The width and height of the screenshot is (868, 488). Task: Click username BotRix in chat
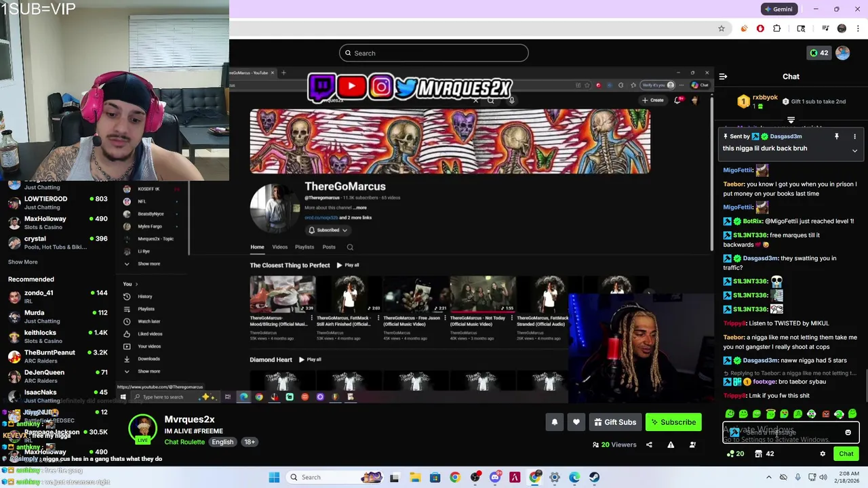coord(753,221)
